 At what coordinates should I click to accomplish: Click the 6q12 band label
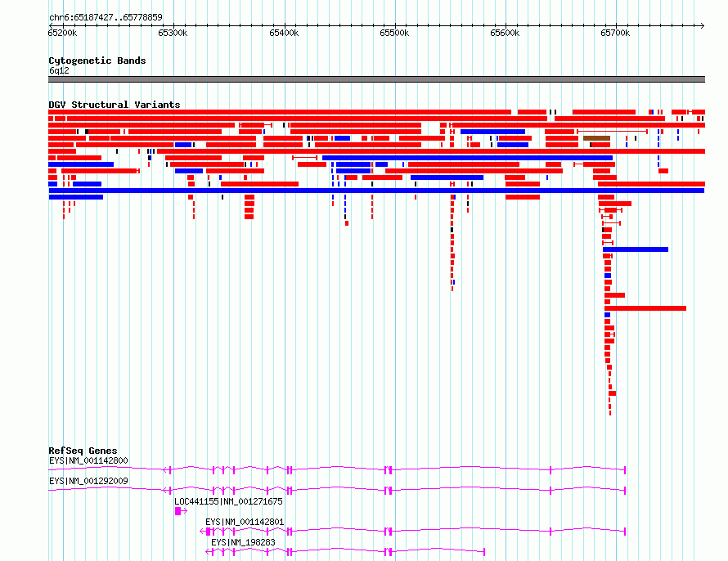[59, 70]
